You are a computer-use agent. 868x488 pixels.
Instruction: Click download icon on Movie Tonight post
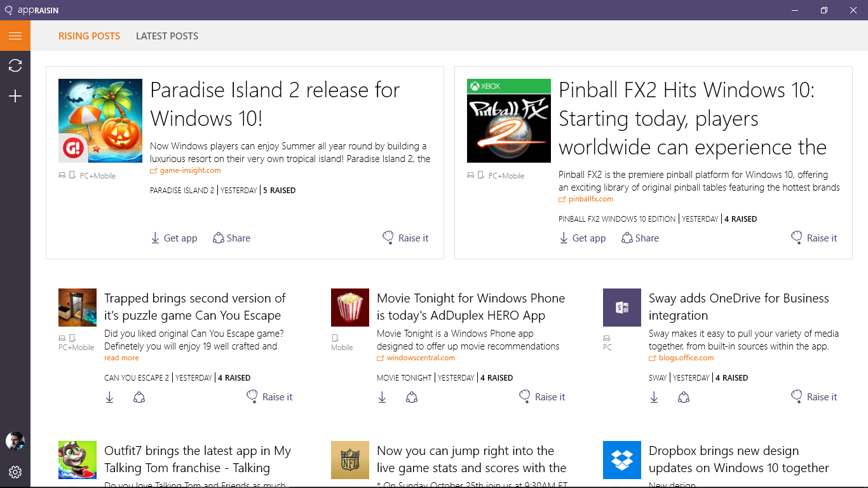[382, 397]
